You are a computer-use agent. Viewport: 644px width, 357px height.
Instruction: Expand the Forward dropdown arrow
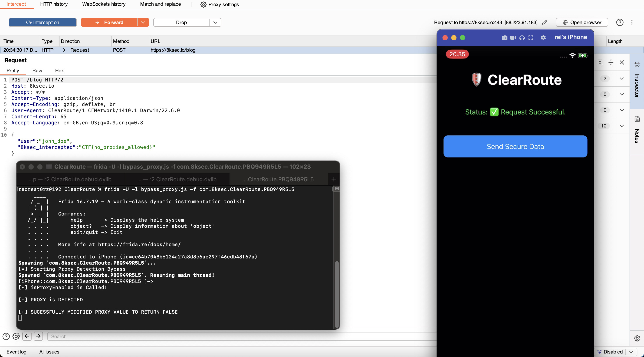pyautogui.click(x=143, y=23)
